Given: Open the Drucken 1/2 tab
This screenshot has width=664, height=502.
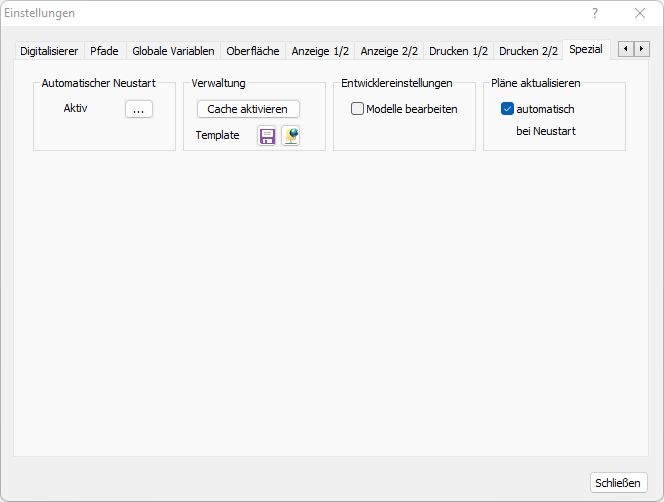Looking at the screenshot, I should (458, 51).
